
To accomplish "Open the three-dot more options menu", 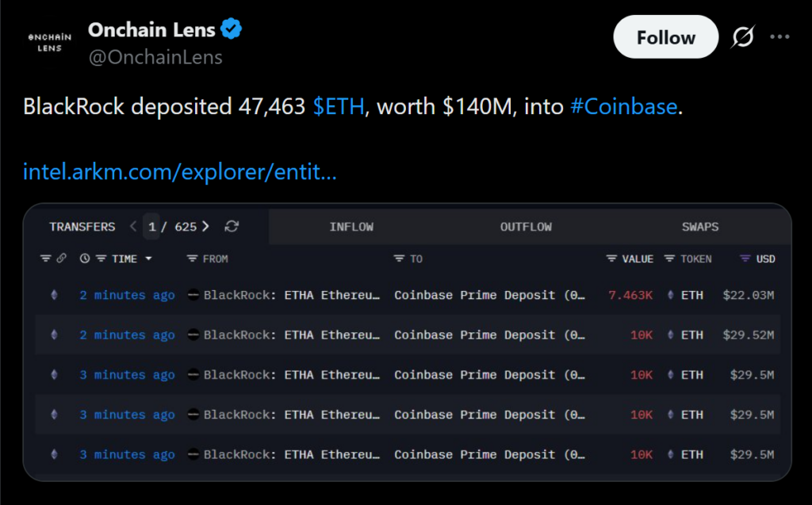I will [779, 37].
